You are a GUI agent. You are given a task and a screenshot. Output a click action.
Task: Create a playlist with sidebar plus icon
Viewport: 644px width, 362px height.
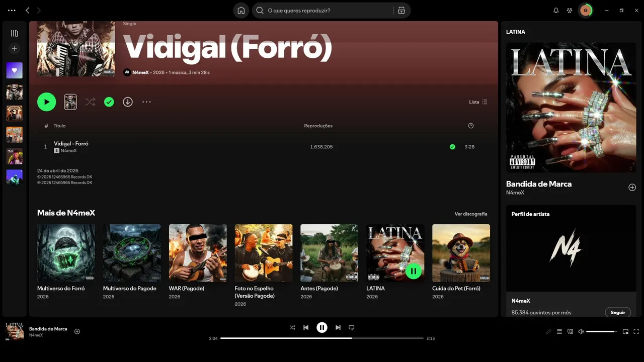pyautogui.click(x=14, y=49)
